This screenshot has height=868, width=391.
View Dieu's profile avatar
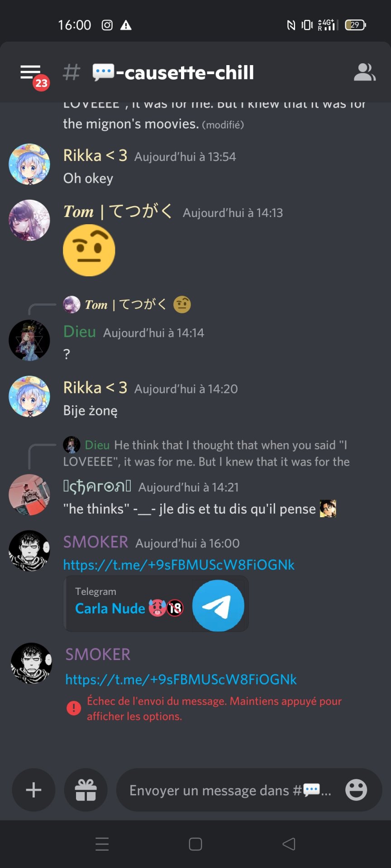point(29,340)
